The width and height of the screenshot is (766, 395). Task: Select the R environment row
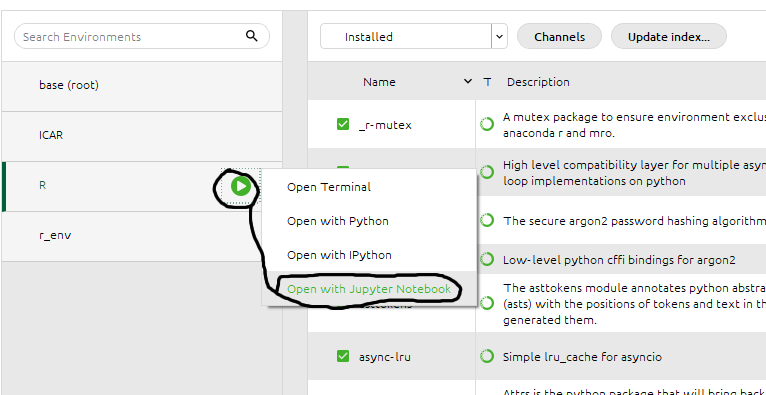click(x=142, y=186)
